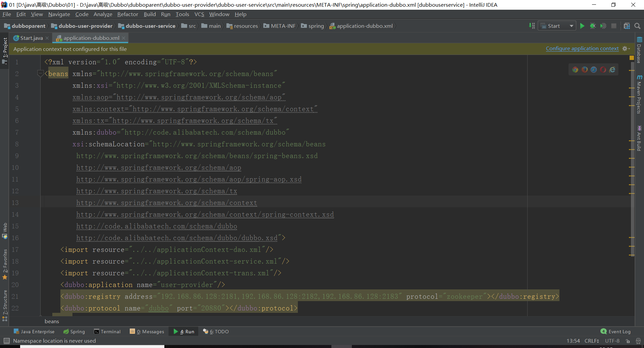The image size is (644, 348).
Task: Select dubboparent in navigation breadcrumb
Action: [x=25, y=26]
